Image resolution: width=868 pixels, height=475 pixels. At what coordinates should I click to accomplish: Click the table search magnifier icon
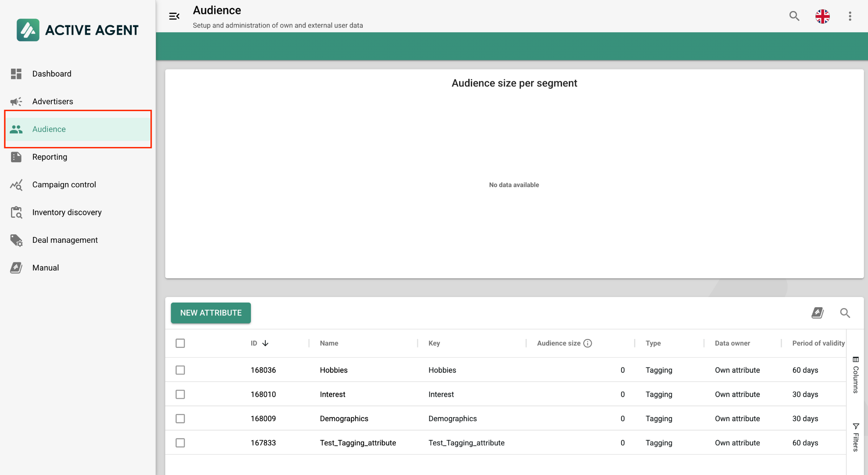(845, 313)
